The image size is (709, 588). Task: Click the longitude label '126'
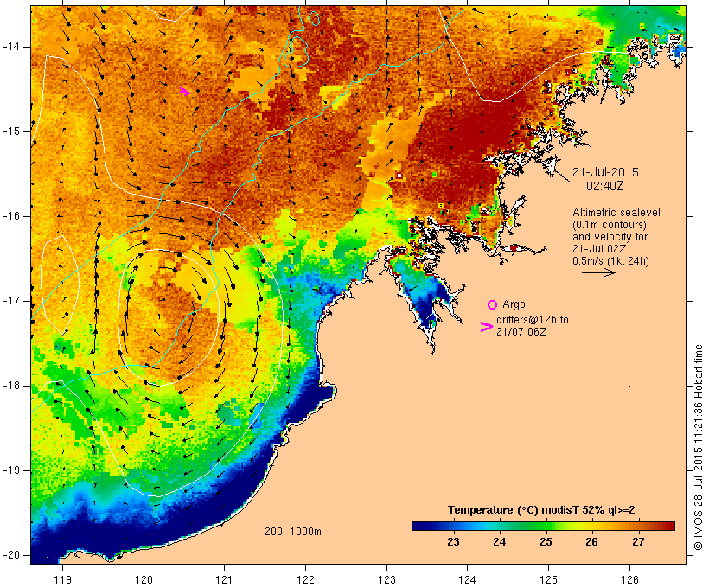tap(629, 579)
